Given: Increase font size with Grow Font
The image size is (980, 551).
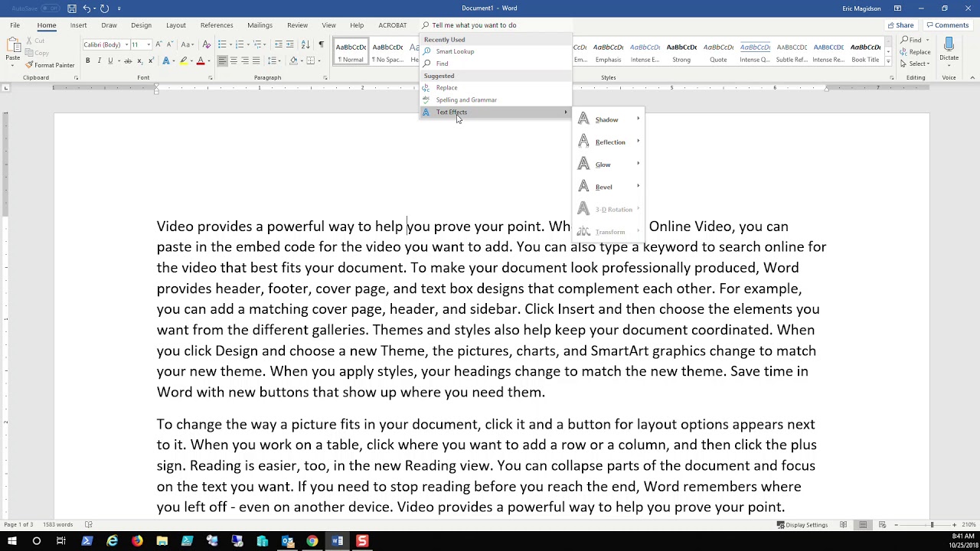Looking at the screenshot, I should 159,45.
